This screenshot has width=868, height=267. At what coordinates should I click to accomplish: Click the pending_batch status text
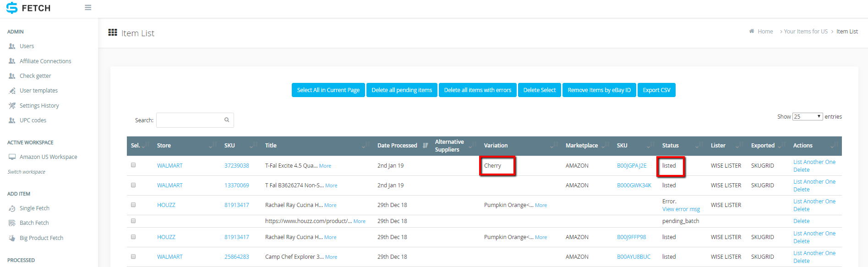coord(681,221)
